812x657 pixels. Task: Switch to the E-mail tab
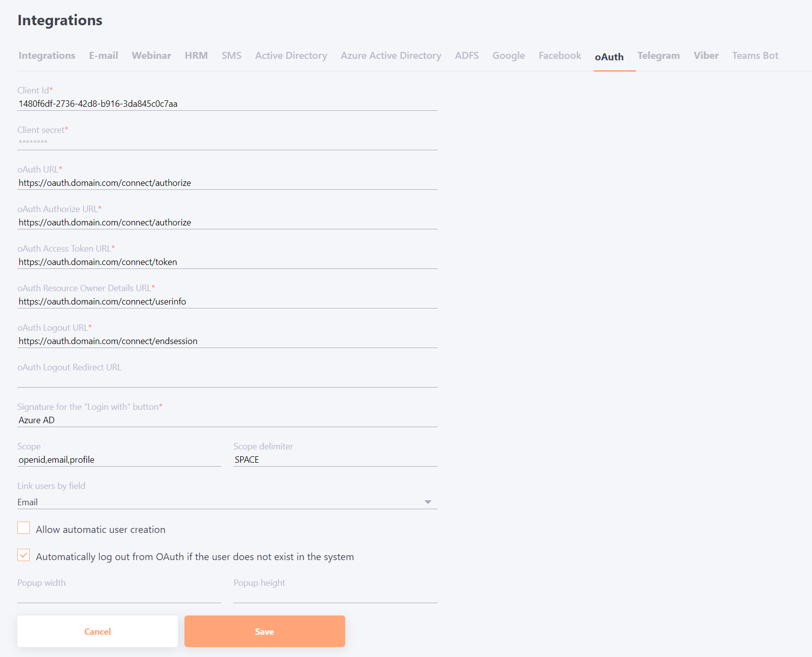coord(103,55)
